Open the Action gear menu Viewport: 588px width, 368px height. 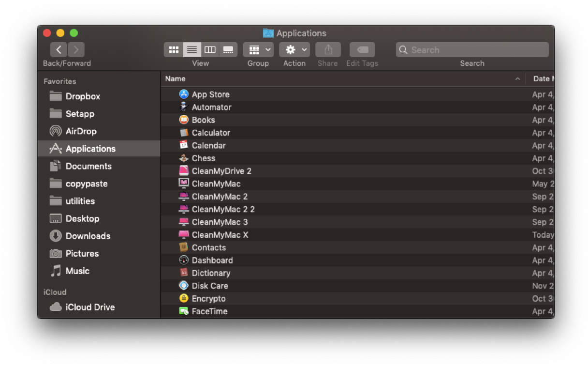[x=294, y=50]
